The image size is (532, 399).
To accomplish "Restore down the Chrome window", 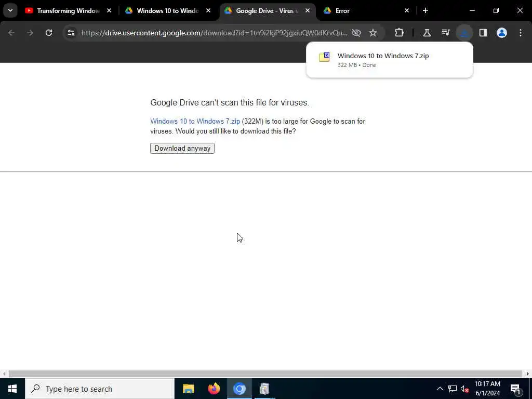I will (496, 10).
